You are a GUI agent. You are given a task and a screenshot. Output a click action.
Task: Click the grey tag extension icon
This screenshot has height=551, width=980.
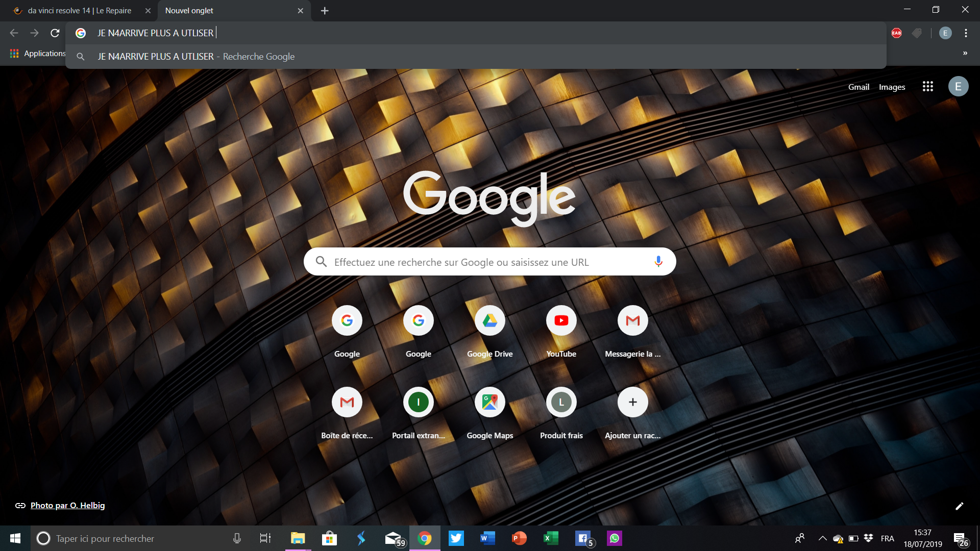917,33
